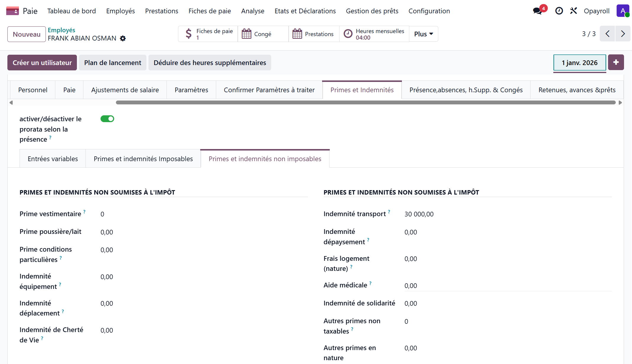
Task: Click the clock activities icon
Action: tap(559, 11)
